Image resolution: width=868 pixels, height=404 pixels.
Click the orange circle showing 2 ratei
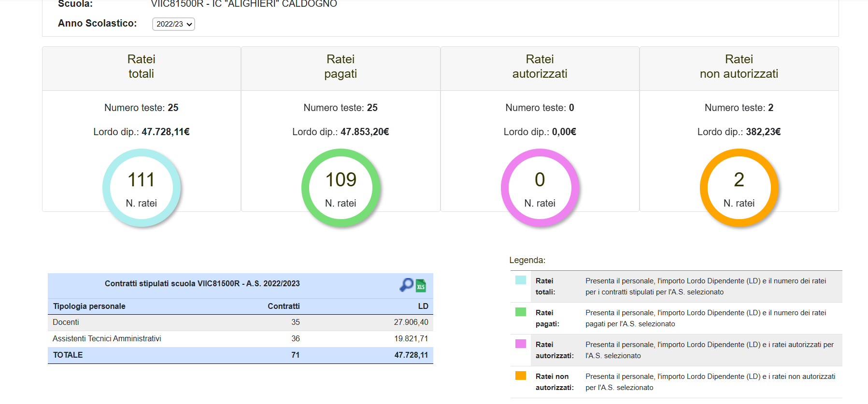[x=739, y=188]
